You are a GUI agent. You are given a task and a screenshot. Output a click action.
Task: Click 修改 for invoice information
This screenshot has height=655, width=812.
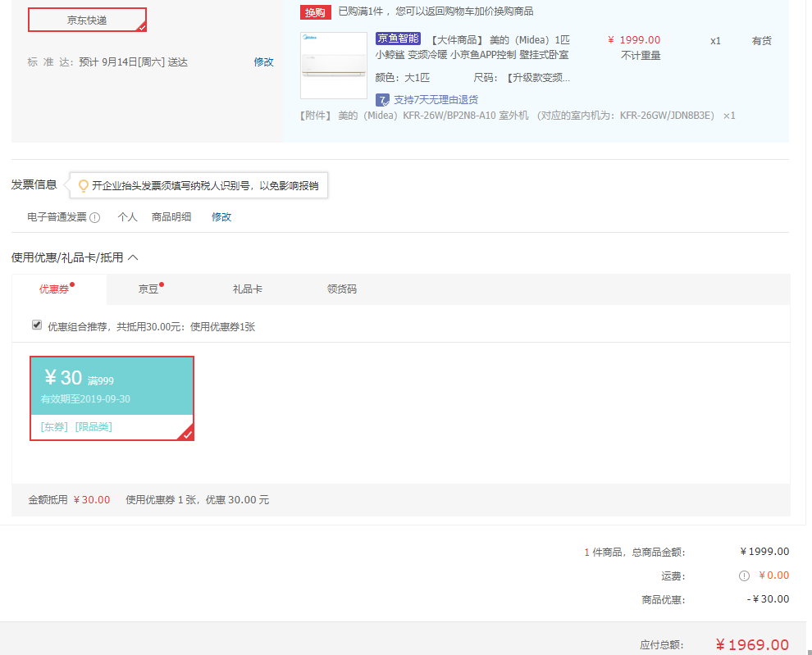pos(221,217)
